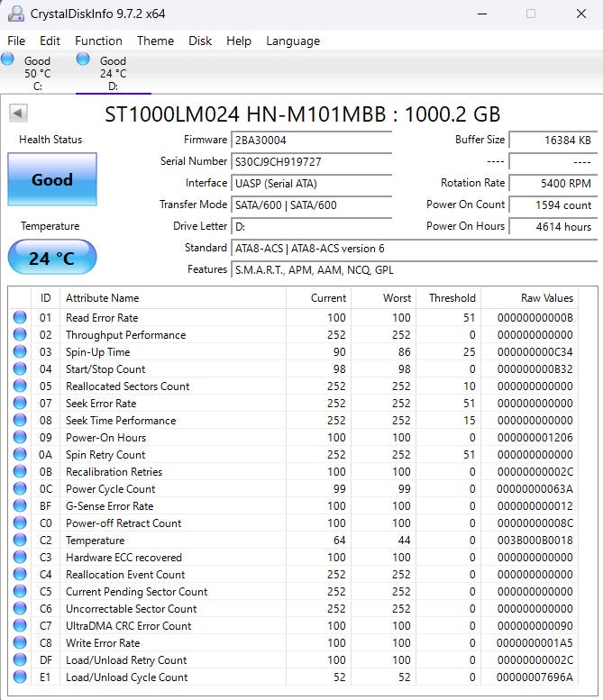Click the status icon for Spin Retry Count
The height and width of the screenshot is (700, 603).
pos(20,454)
